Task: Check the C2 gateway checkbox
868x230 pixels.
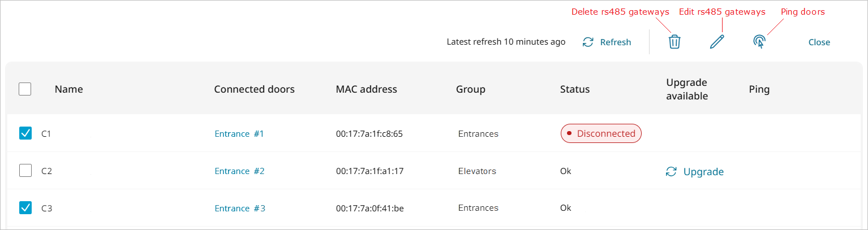Action: tap(25, 171)
